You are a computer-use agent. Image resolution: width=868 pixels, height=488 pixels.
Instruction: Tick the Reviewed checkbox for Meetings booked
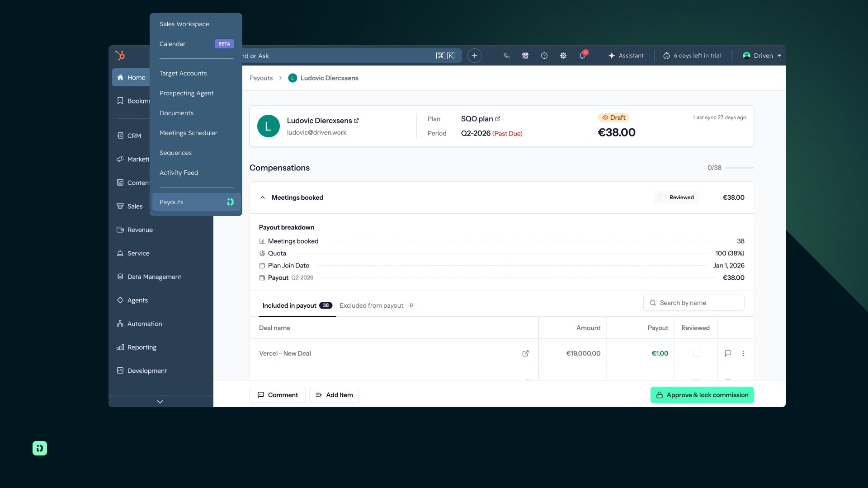(662, 197)
